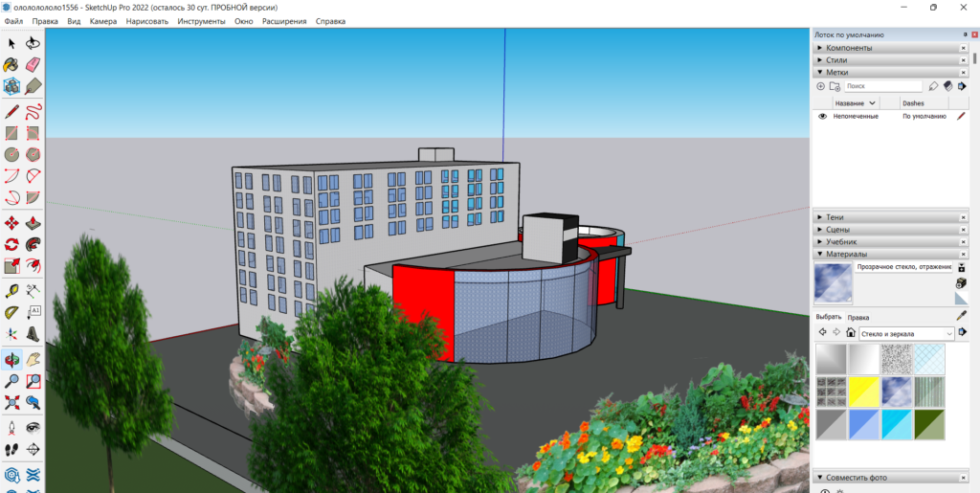The height and width of the screenshot is (493, 980).
Task: Select the Rotated Rectangle tool
Action: [x=33, y=133]
